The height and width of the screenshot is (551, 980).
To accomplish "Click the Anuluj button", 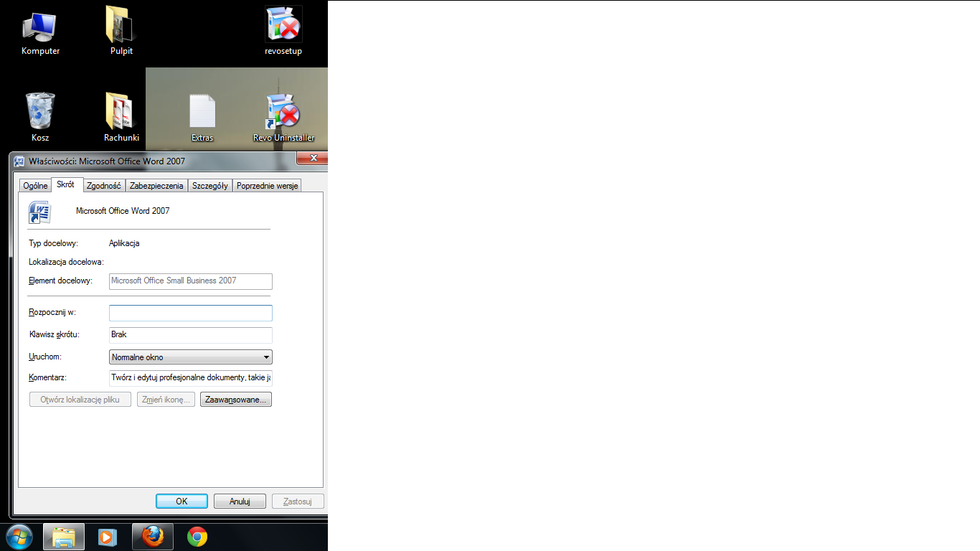I will (x=240, y=501).
